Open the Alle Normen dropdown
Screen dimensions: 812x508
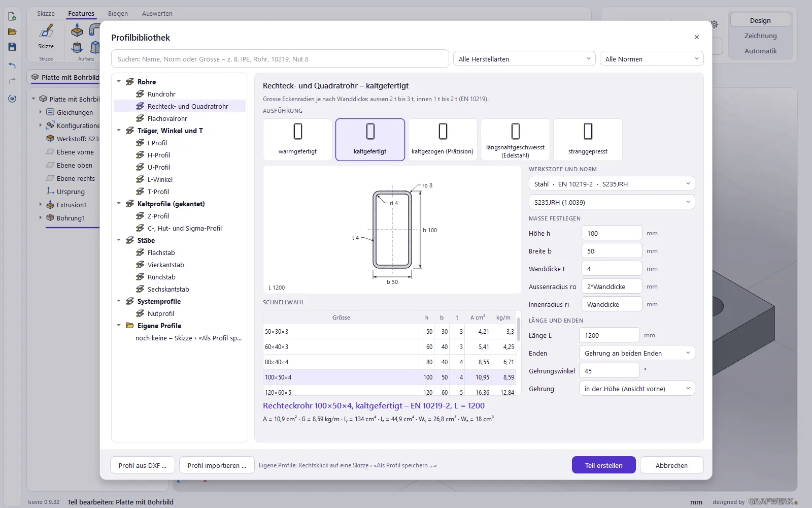pos(652,59)
